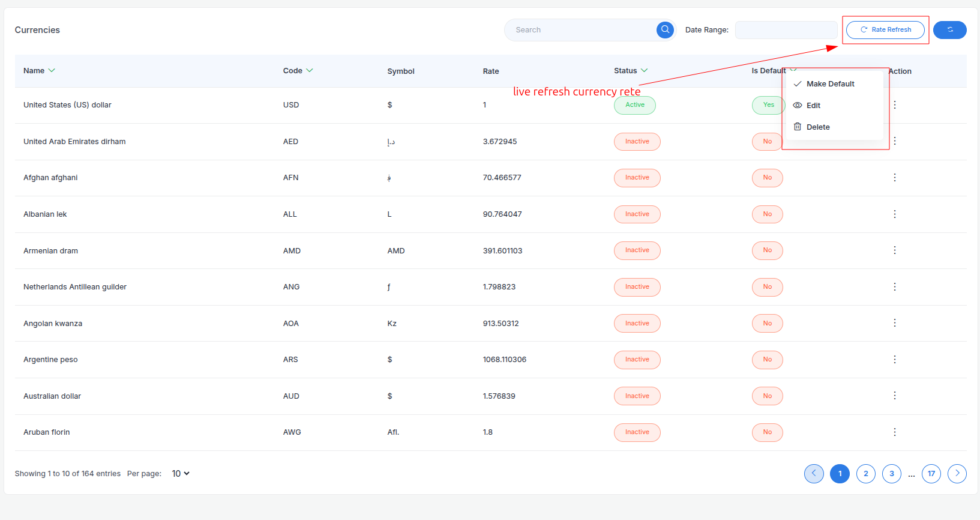980x520 pixels.
Task: Click the rate value 1068.110306
Action: [505, 360]
